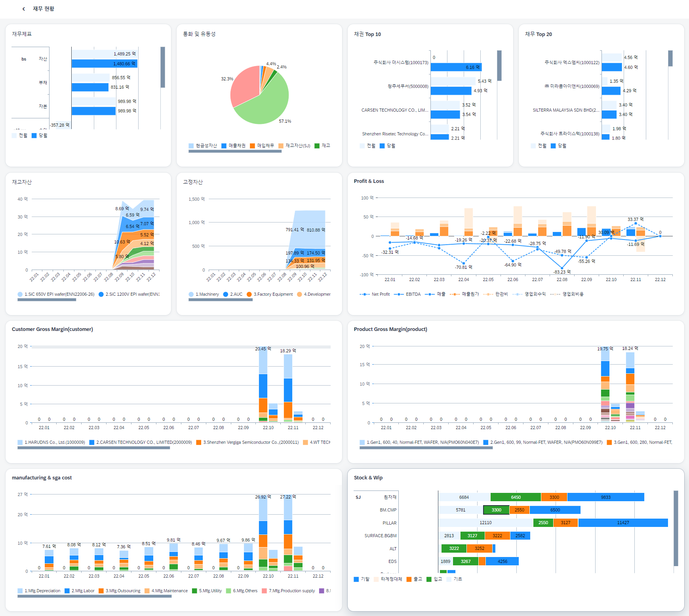Select the 4256 segment in EDS row
This screenshot has width=689, height=616.
[502, 561]
